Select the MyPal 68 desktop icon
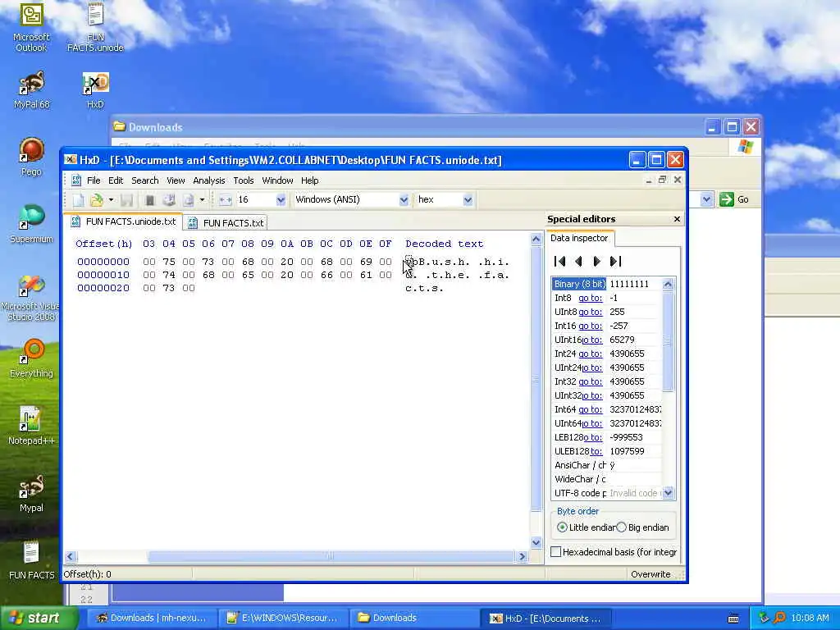The width and height of the screenshot is (840, 630). 31,90
